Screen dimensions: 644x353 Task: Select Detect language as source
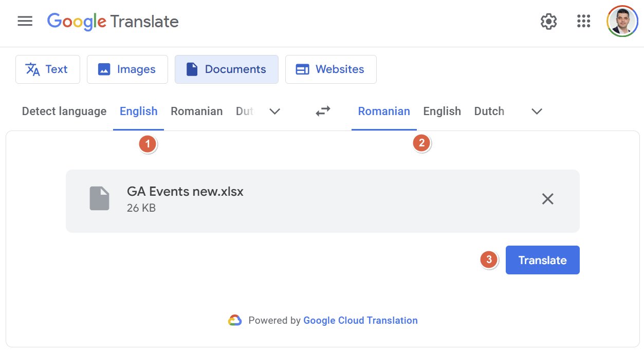pyautogui.click(x=64, y=111)
